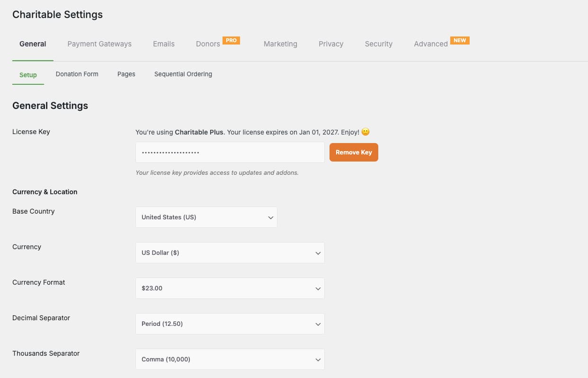Select the Donation Form sub-tab
588x378 pixels.
[77, 74]
